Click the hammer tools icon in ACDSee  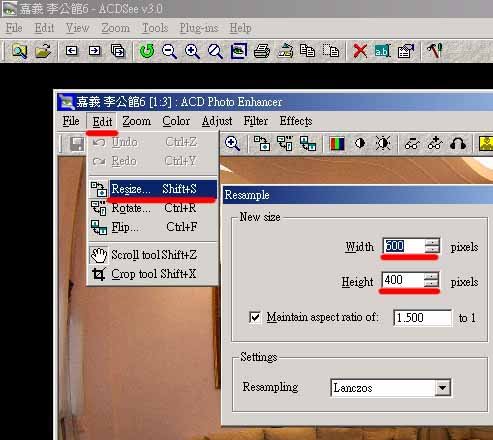pyautogui.click(x=434, y=51)
